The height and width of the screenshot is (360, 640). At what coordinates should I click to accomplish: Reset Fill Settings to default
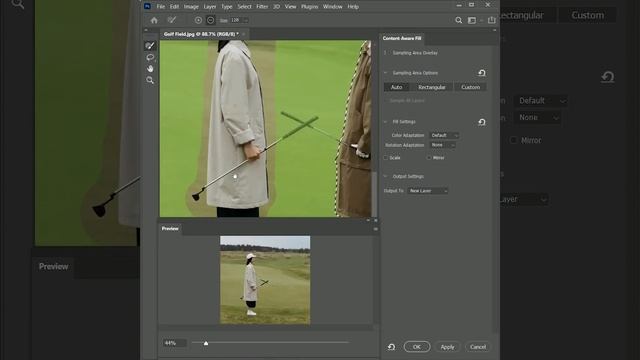(482, 122)
